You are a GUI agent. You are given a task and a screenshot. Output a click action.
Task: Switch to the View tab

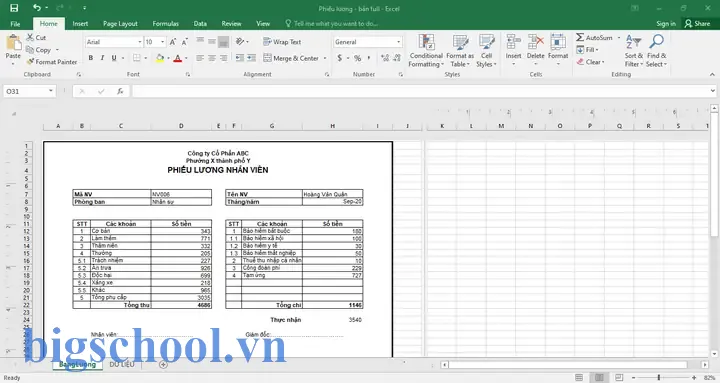point(263,23)
